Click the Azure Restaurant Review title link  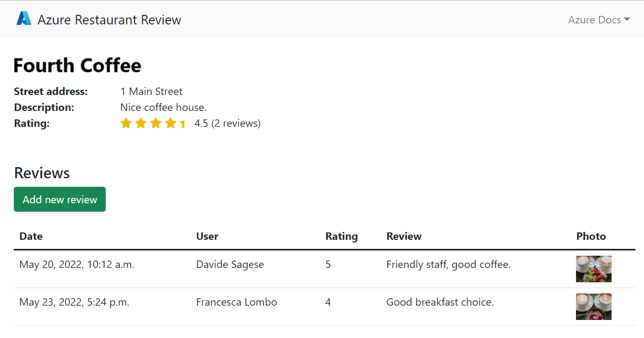[x=109, y=20]
